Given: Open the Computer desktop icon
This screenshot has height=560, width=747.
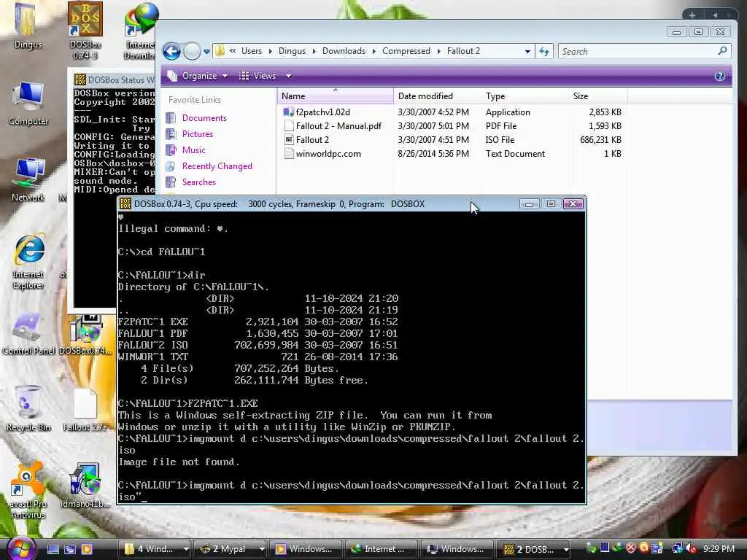Looking at the screenshot, I should pos(28,104).
